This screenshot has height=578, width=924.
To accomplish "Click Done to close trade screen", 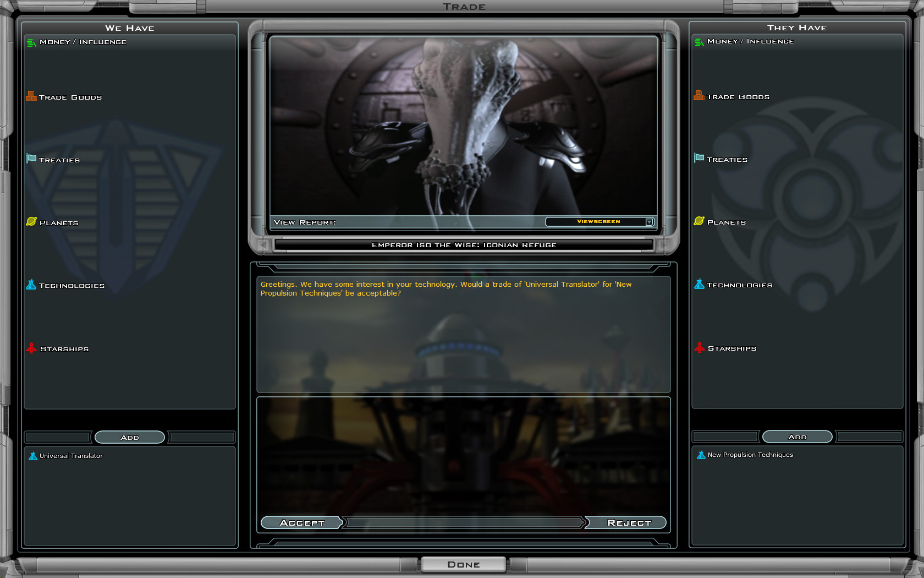I will pos(463,564).
